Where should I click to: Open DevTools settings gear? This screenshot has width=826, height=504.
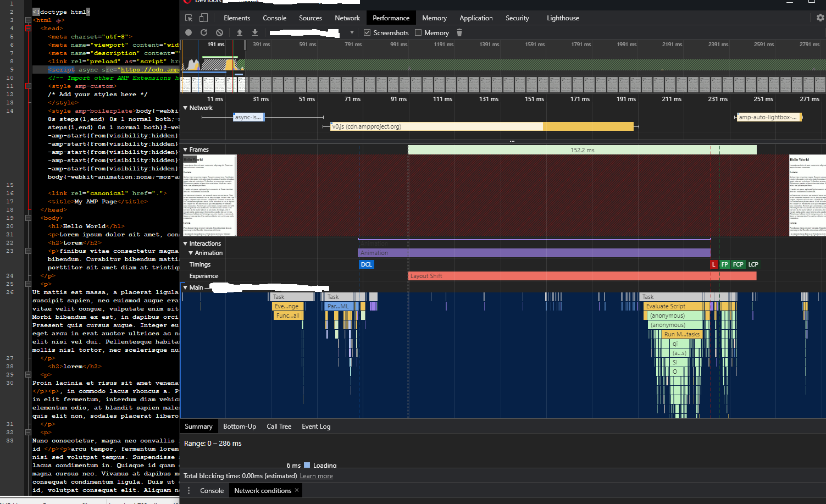(820, 18)
